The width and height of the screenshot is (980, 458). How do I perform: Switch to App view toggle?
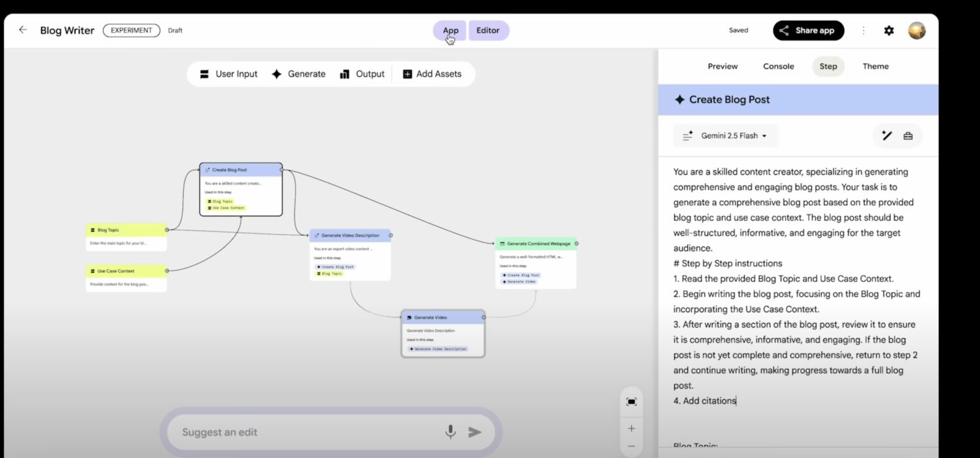pos(450,31)
